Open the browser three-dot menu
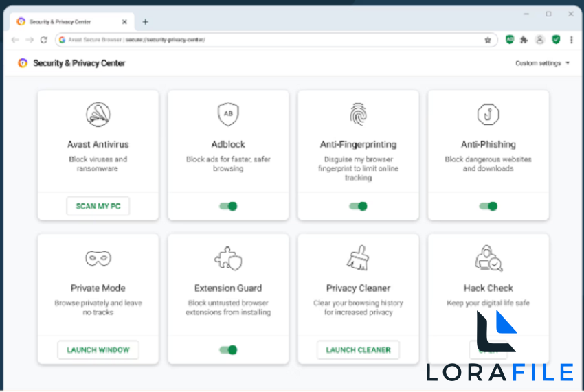 click(572, 39)
